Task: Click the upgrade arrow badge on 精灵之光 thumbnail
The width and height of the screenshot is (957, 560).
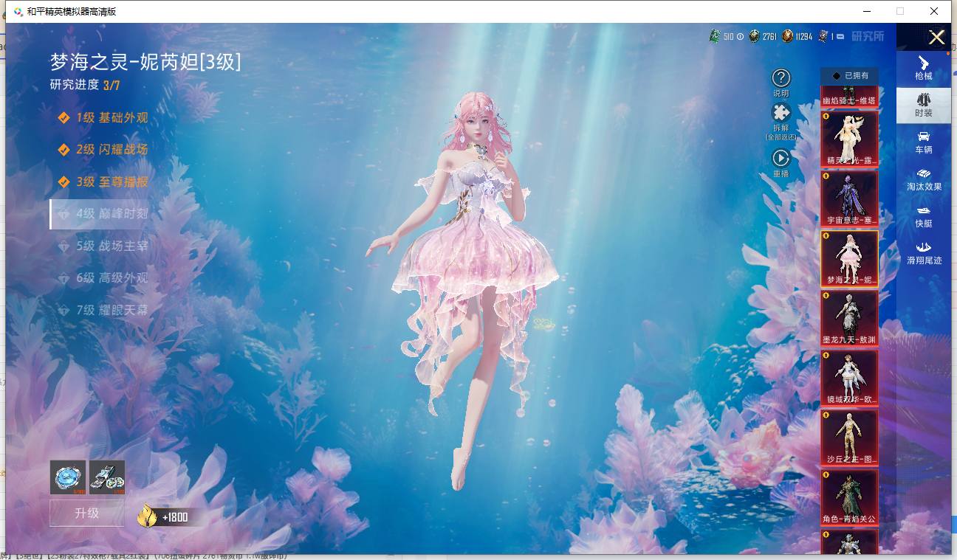Action: (826, 116)
